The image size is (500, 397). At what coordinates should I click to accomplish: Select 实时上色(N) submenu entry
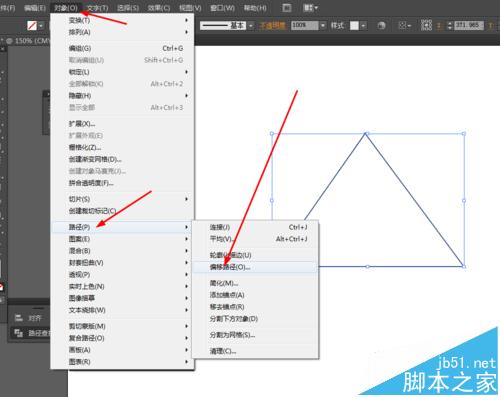tap(122, 286)
